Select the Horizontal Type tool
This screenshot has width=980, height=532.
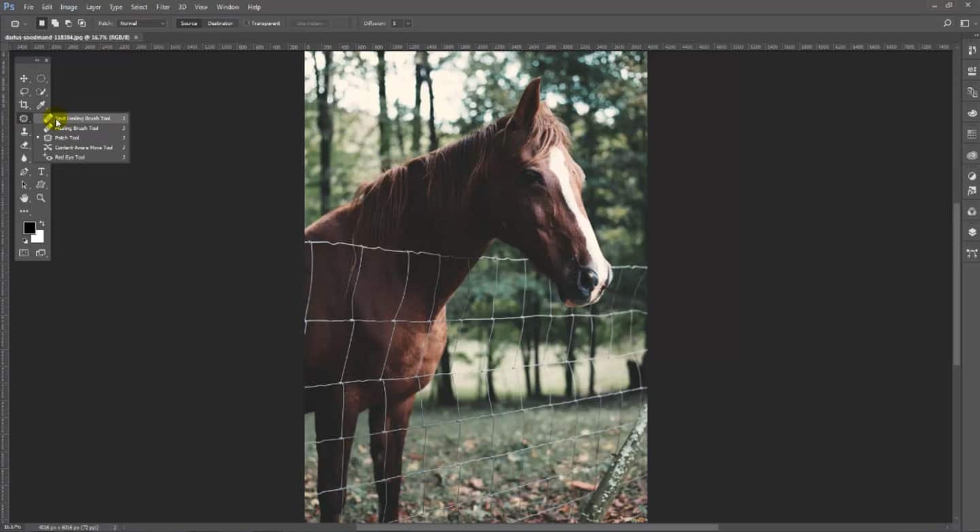[41, 171]
